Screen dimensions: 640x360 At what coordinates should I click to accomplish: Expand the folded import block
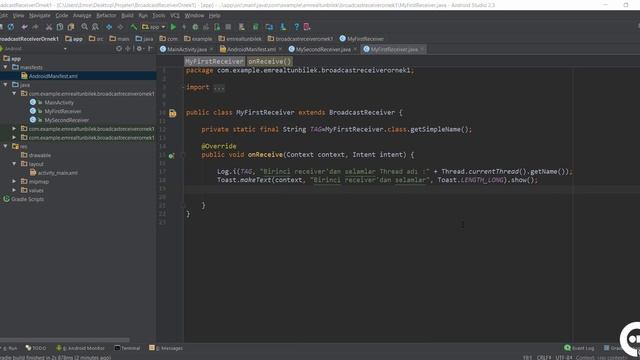[x=219, y=88]
